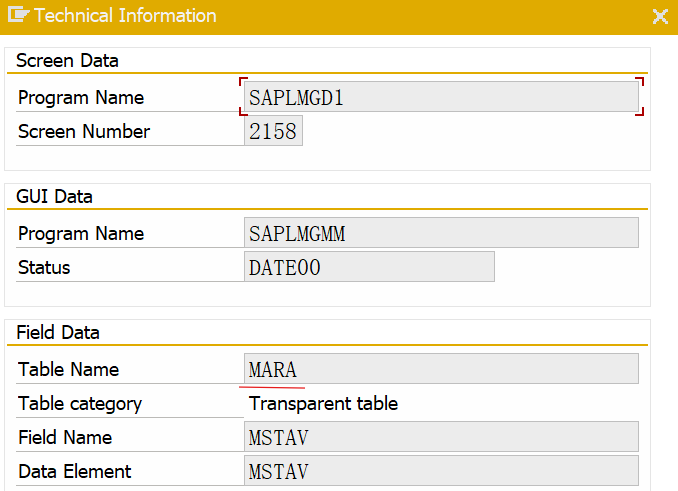The height and width of the screenshot is (491, 678).
Task: Click the Transparent table category text
Action: coord(323,403)
